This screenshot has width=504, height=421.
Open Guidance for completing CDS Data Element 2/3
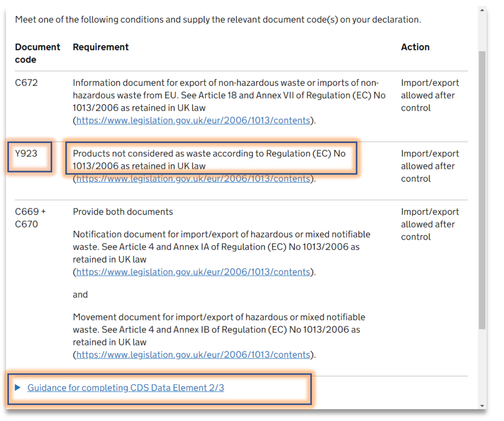(x=126, y=387)
